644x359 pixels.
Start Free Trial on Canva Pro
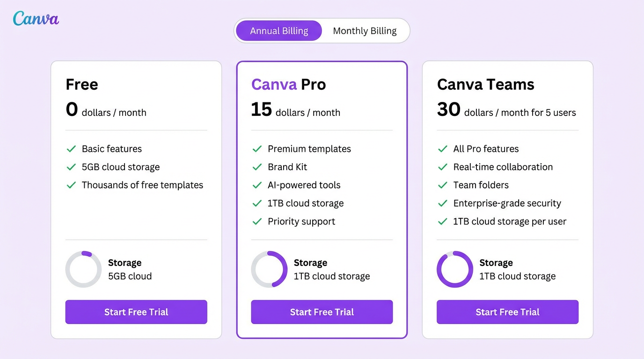coord(322,312)
